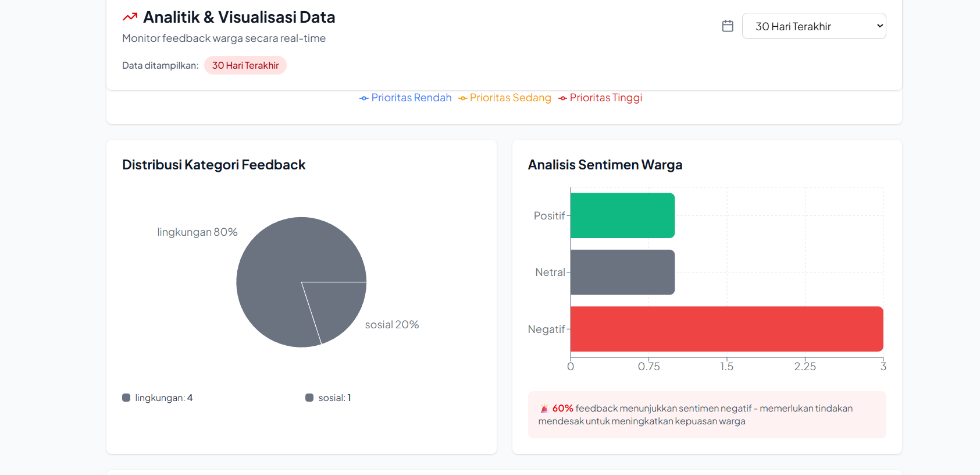Screen dimensions: 980x475
Task: Click the '60%' highlighted text in the alert
Action: click(562, 408)
